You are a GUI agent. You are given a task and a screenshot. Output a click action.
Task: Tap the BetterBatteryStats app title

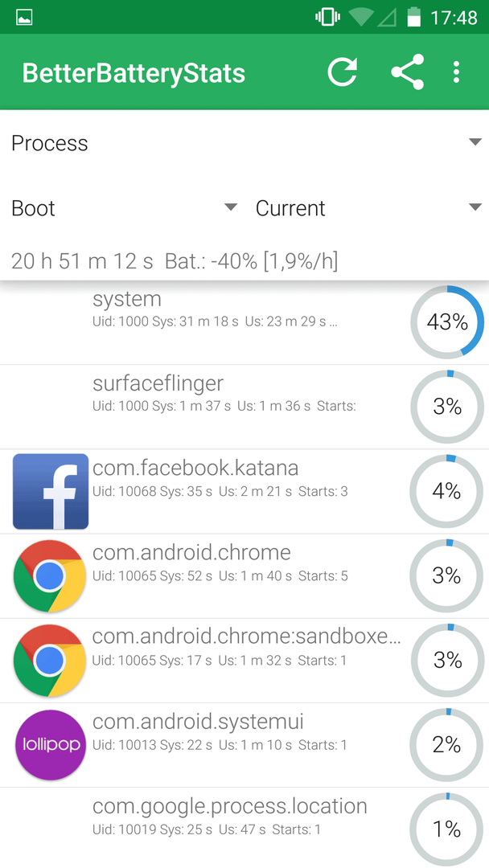(x=134, y=73)
